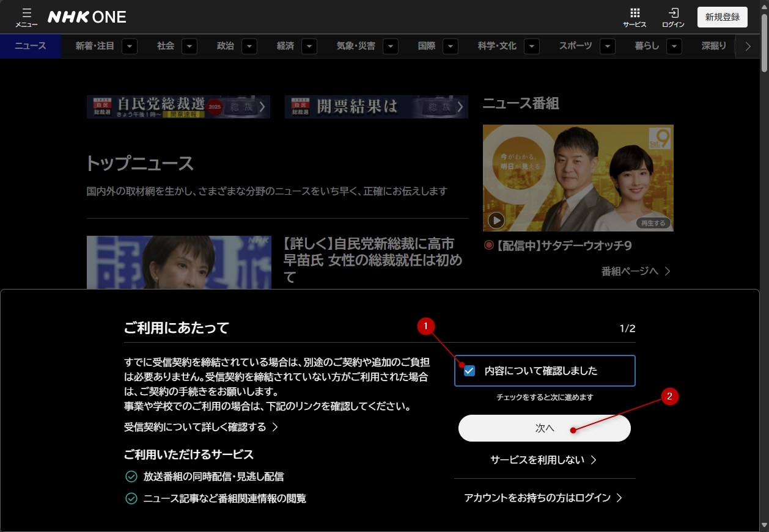
Task: Uncheck 内容について確認しました checkbox
Action: coord(469,371)
